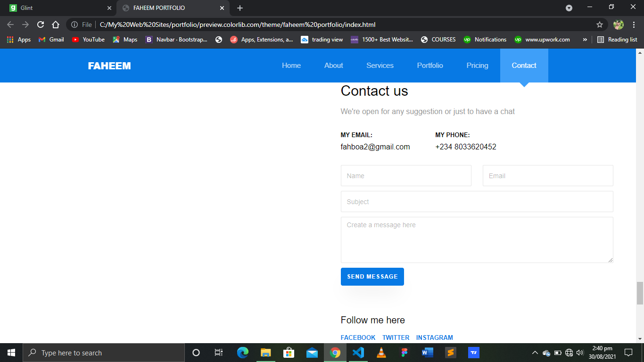The image size is (644, 362).
Task: Click the SEND MESSAGE button
Action: point(372,277)
